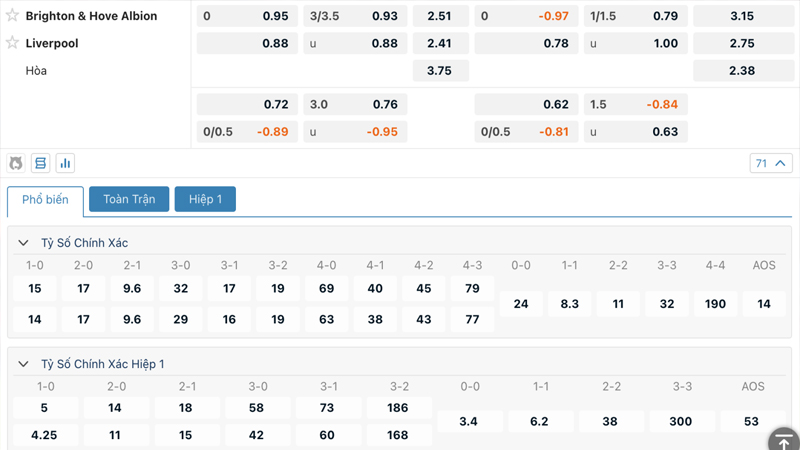Select handicap 0/0.5 odds -0.89
This screenshot has width=800, height=450.
pyautogui.click(x=247, y=132)
